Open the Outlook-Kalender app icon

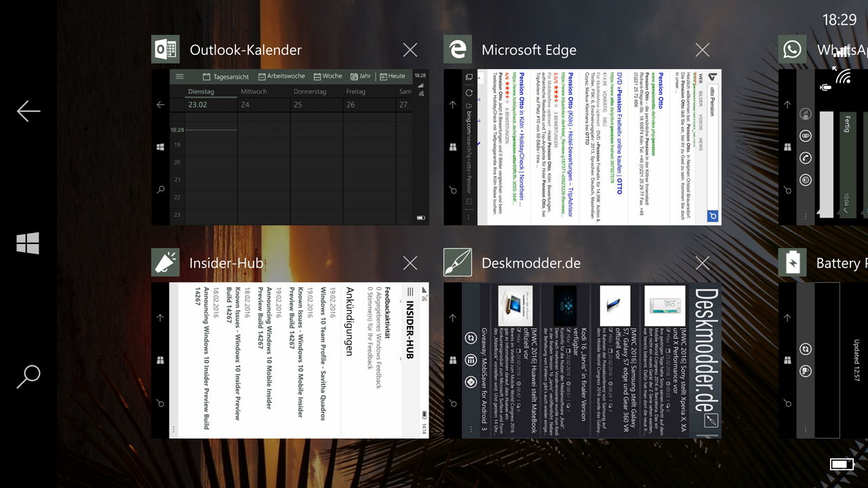(165, 49)
